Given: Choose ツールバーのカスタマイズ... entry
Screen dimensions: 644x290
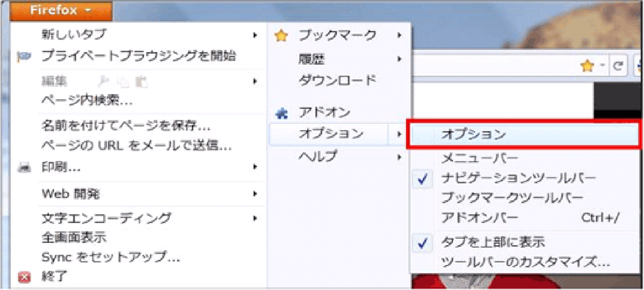Looking at the screenshot, I should pyautogui.click(x=525, y=263).
